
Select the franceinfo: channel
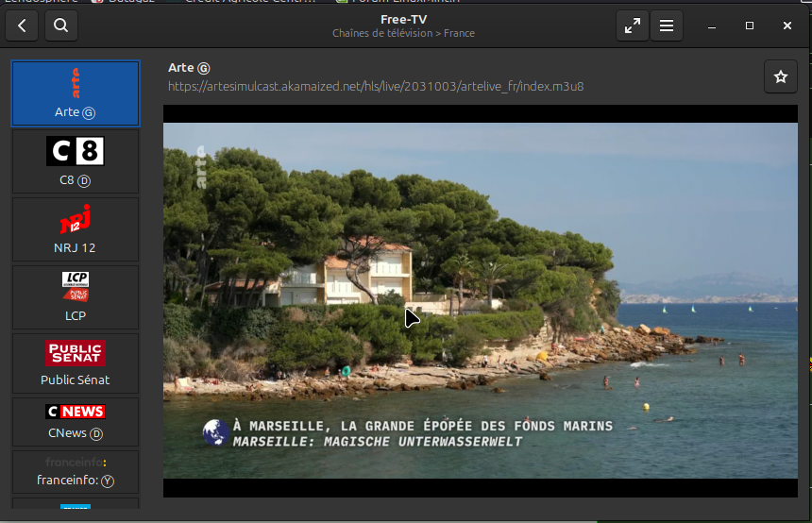(x=76, y=472)
